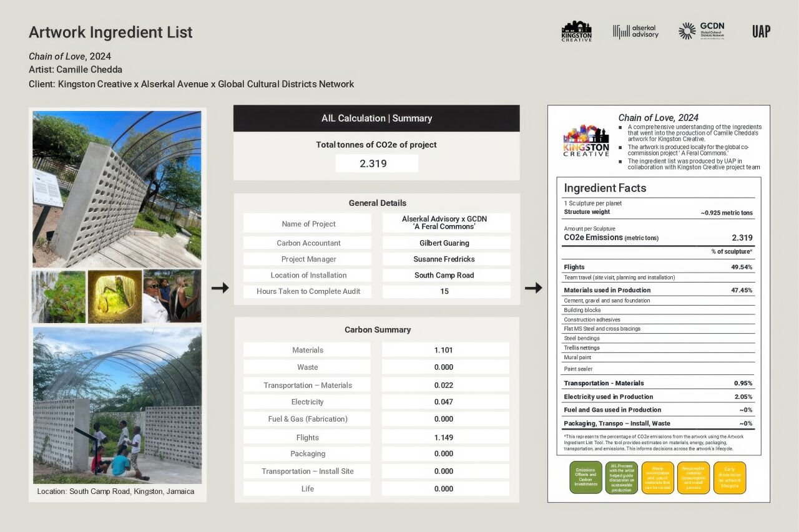Click the AIL Calculation | Summary header bar
Viewport: 799px width, 532px height.
pos(376,118)
